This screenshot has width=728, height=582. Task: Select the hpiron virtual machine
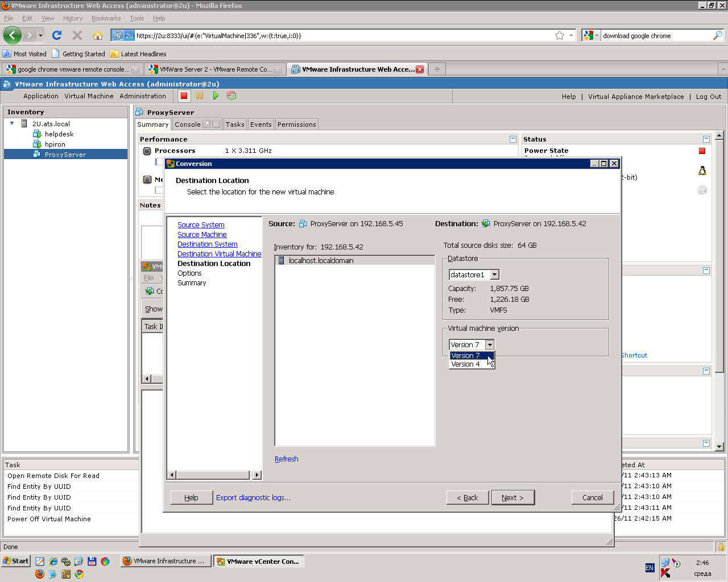point(55,144)
